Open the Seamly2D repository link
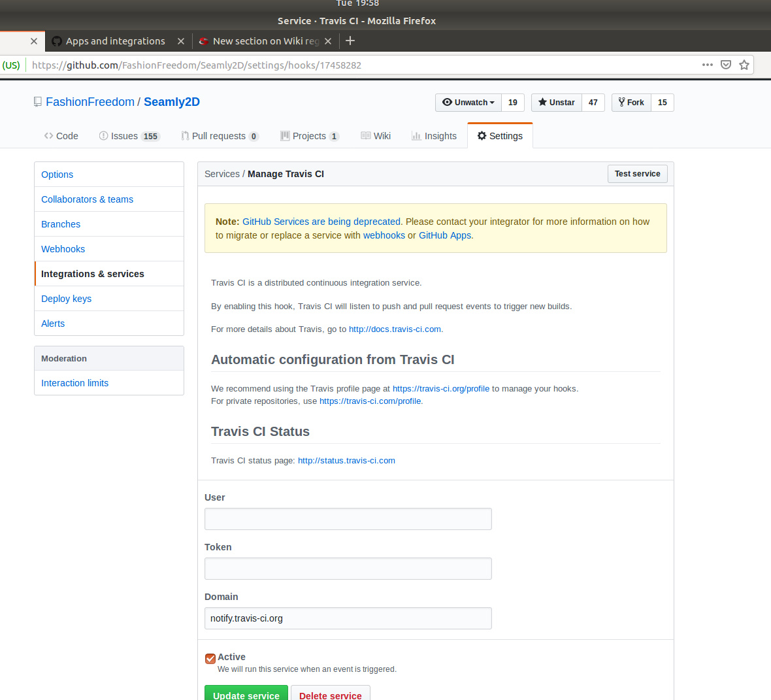This screenshot has width=771, height=700. pos(172,102)
